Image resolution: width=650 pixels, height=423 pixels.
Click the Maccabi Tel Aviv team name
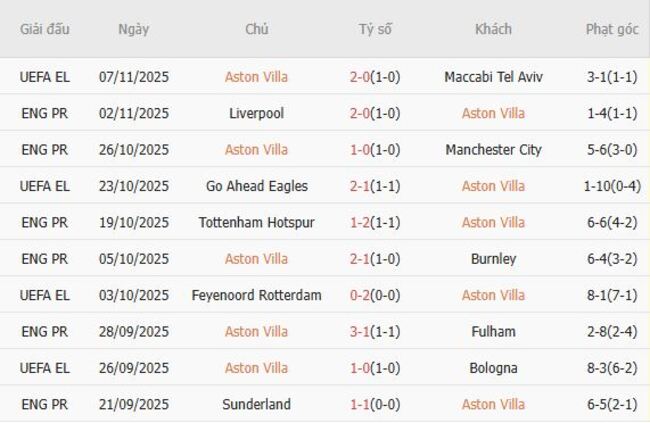(493, 77)
